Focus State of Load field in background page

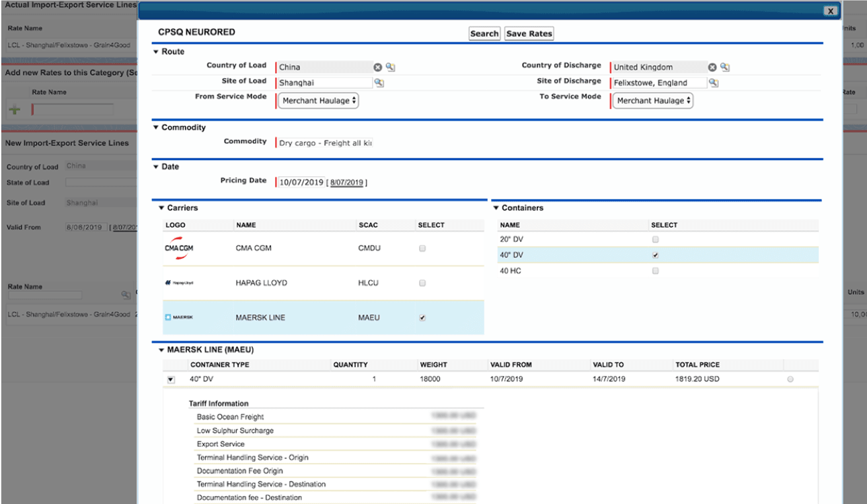[x=101, y=183]
